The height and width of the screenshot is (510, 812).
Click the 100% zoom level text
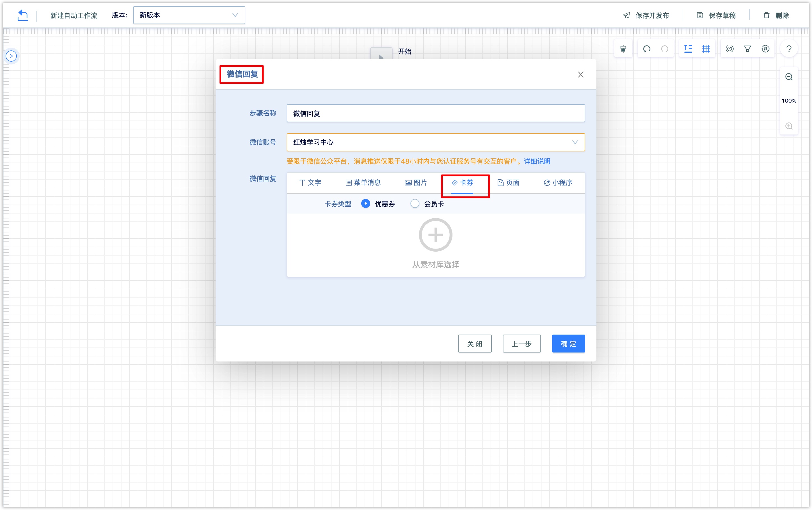pos(789,101)
